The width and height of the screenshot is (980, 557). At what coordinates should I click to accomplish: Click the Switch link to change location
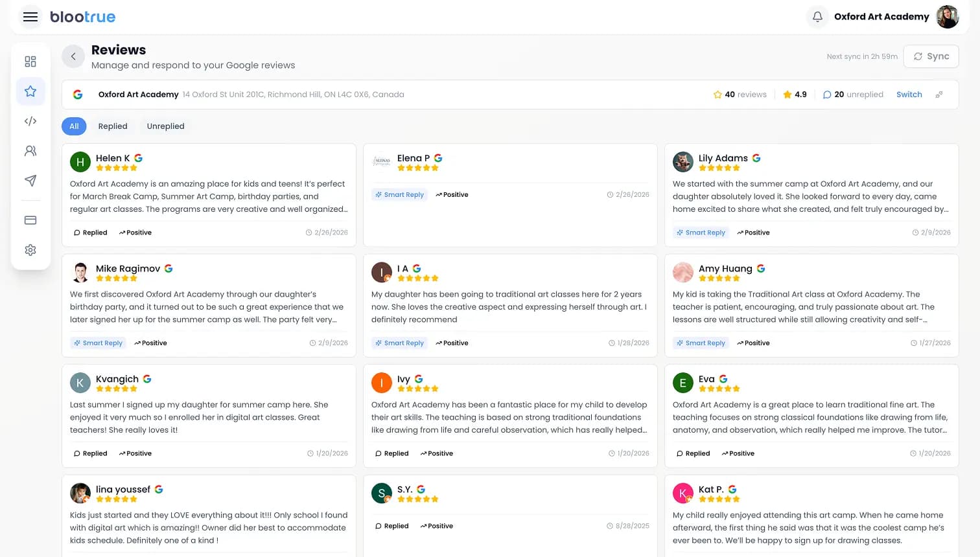coord(909,94)
